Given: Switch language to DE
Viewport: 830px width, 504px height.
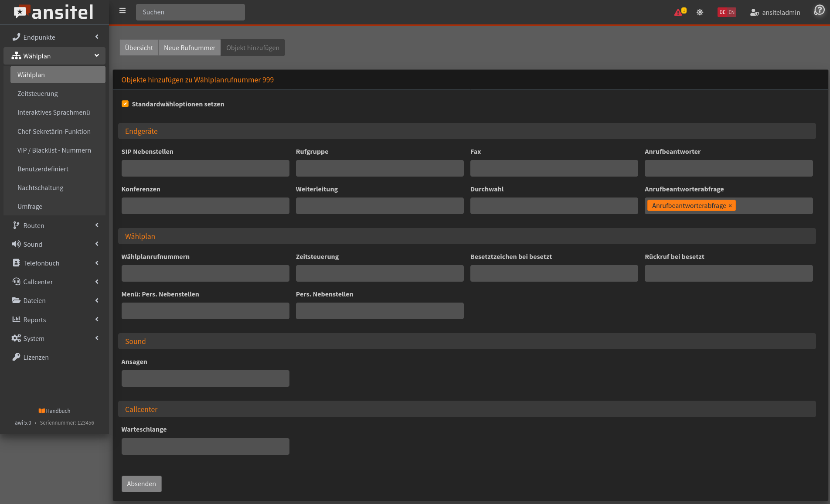Looking at the screenshot, I should point(722,12).
